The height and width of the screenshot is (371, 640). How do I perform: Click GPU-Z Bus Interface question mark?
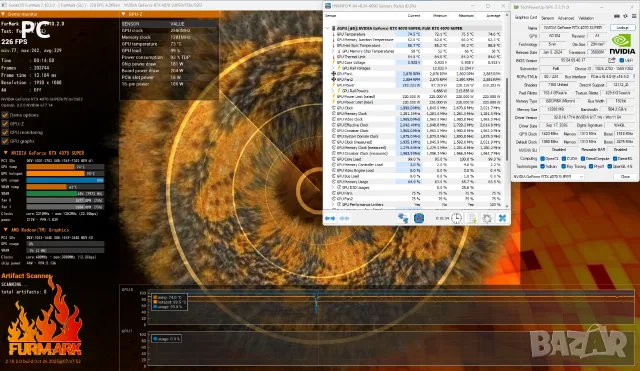[x=634, y=76]
